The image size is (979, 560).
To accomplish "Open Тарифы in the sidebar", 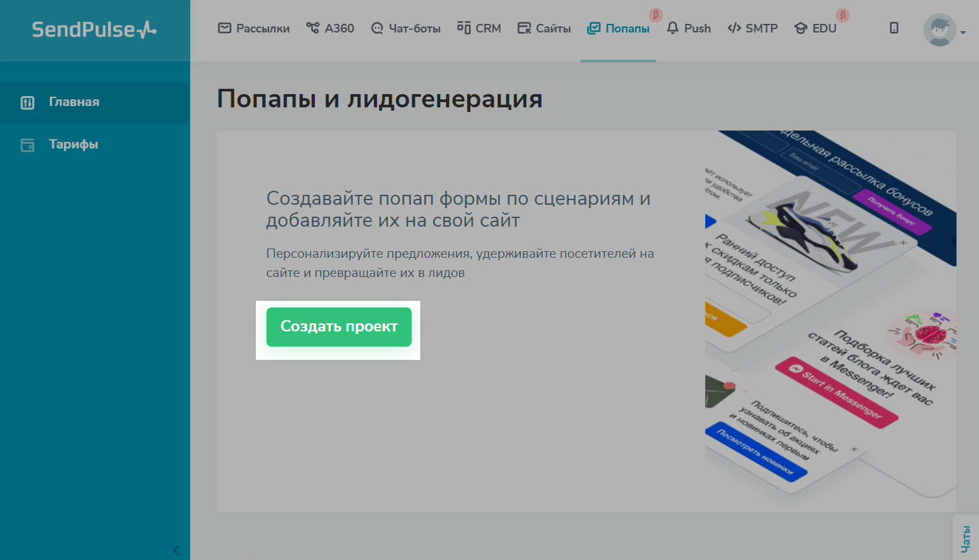I will click(x=74, y=144).
